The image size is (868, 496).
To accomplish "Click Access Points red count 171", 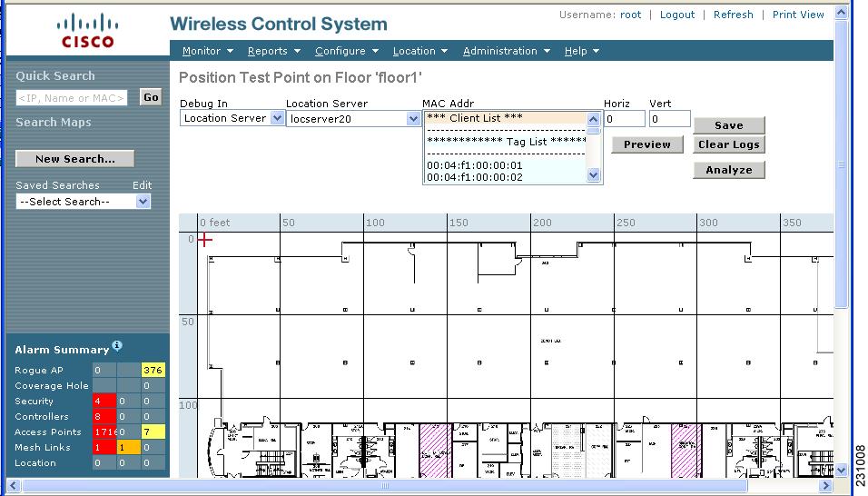I will pos(104,432).
